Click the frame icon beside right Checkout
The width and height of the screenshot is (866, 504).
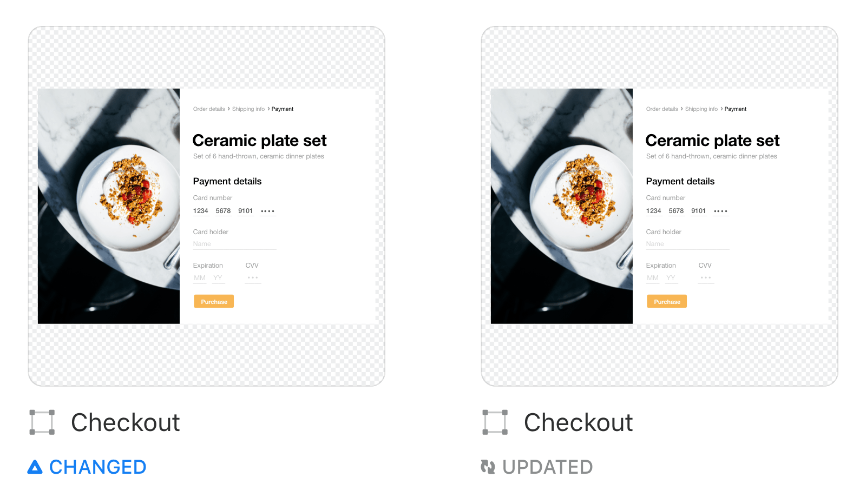click(x=495, y=422)
